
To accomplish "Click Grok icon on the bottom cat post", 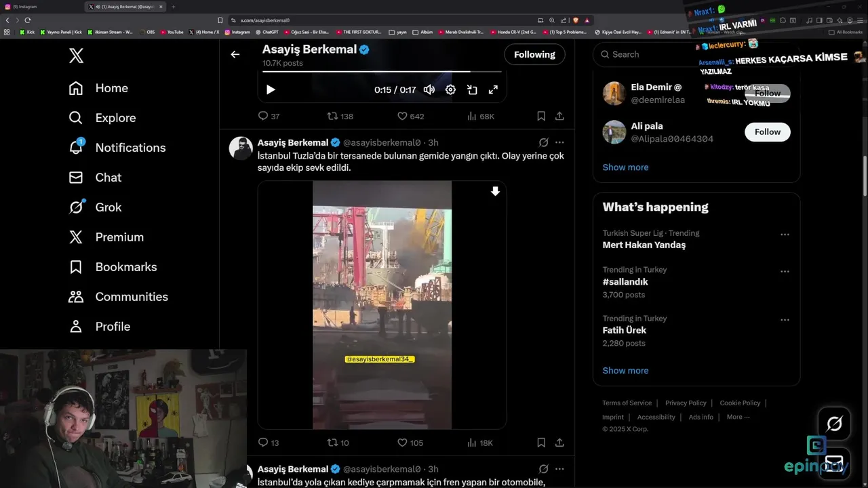I will click(543, 469).
